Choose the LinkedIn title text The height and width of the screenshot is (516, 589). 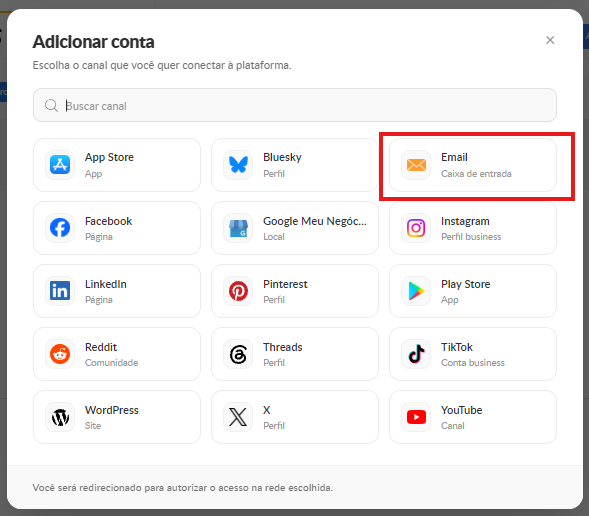pyautogui.click(x=106, y=284)
